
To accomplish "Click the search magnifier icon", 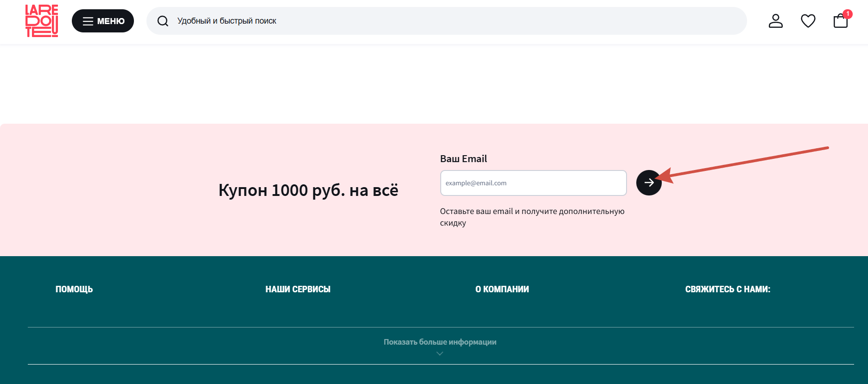I will point(163,21).
